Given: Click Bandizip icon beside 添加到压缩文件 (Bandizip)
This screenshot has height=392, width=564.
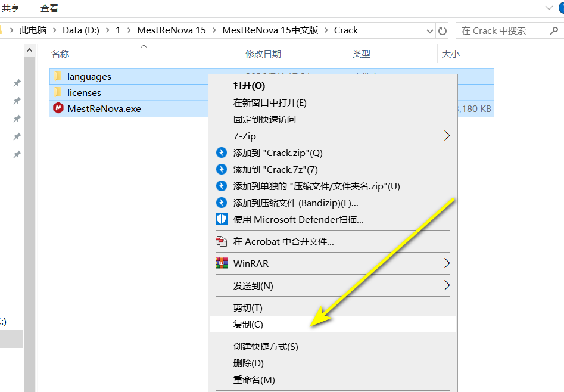Looking at the screenshot, I should click(x=221, y=203).
